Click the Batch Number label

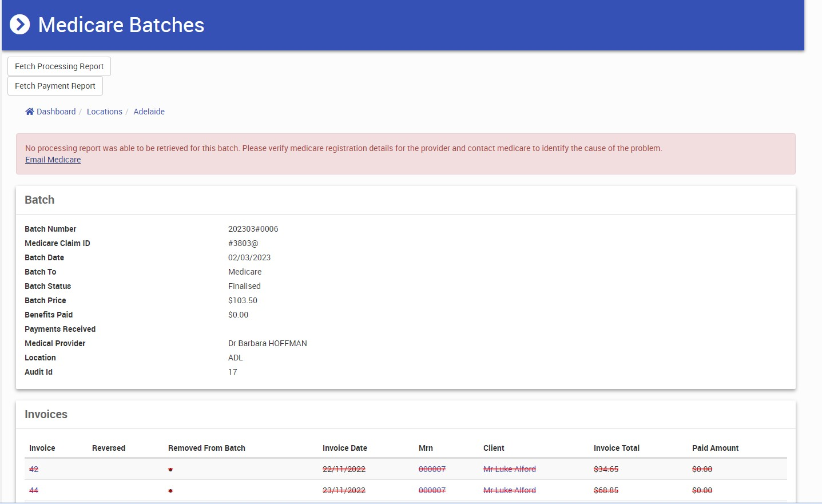[x=50, y=229]
